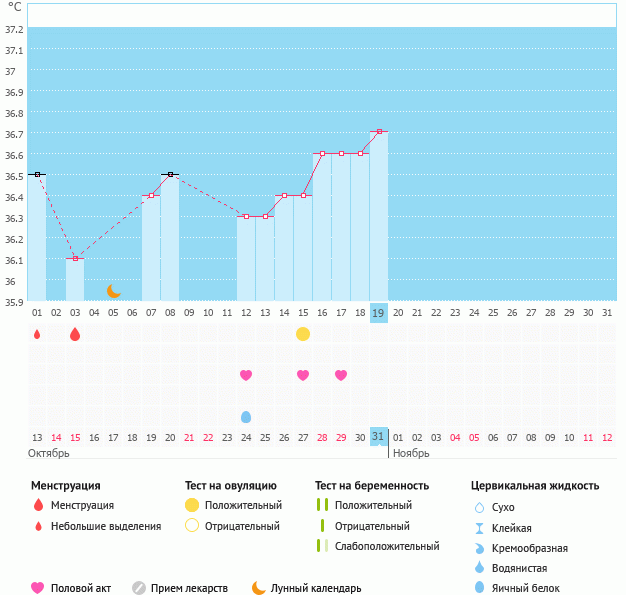Image resolution: width=626 pixels, height=595 pixels.
Task: Select highlighted calendar date 31 in October
Action: [379, 437]
